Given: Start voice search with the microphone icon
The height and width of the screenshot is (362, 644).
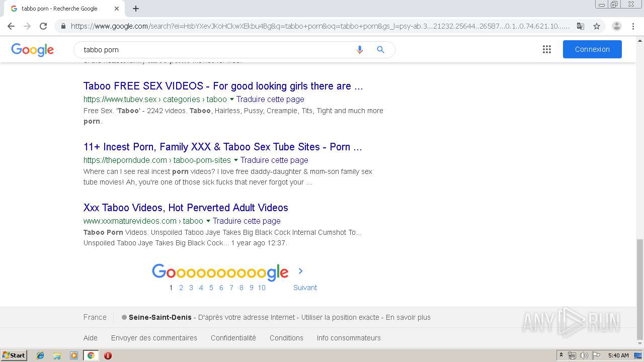Looking at the screenshot, I should coord(359,50).
